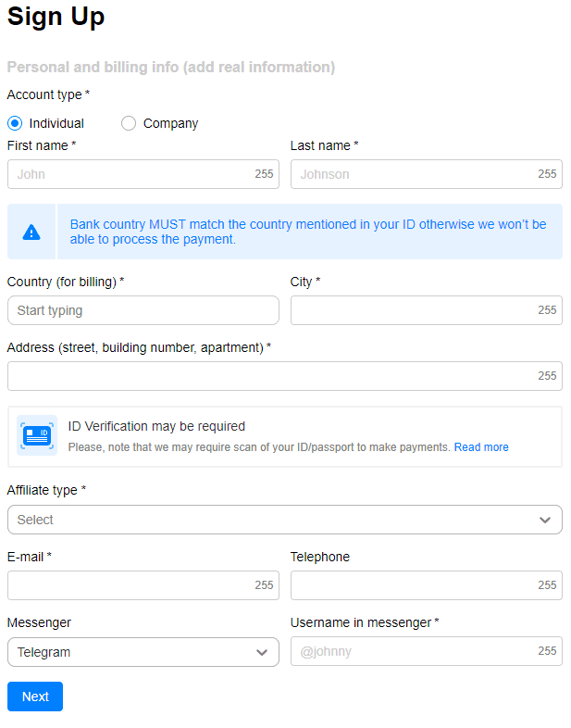The image size is (571, 728).
Task: Select the Individual account type
Action: 15,123
